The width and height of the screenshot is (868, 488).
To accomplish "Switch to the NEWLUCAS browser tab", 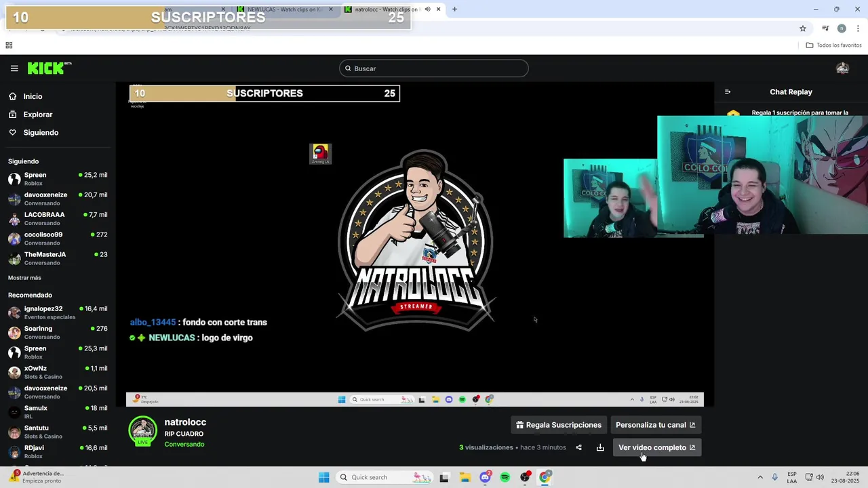I will point(285,9).
